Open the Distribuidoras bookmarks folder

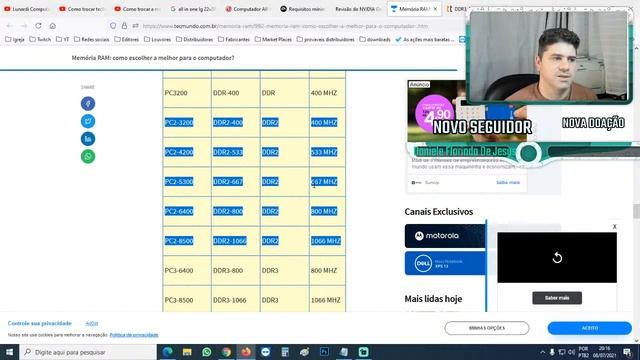(194, 40)
